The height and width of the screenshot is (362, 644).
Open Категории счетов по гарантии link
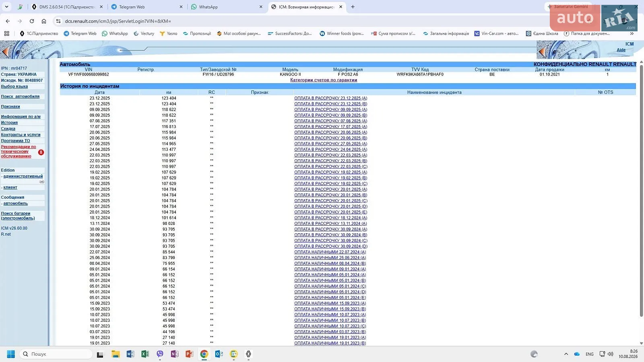324,80
